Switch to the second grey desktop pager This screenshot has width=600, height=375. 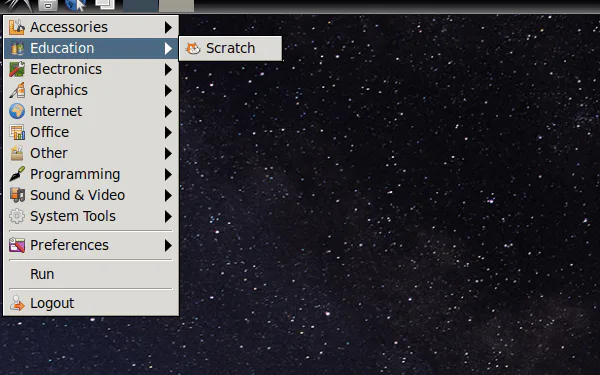[x=176, y=6]
